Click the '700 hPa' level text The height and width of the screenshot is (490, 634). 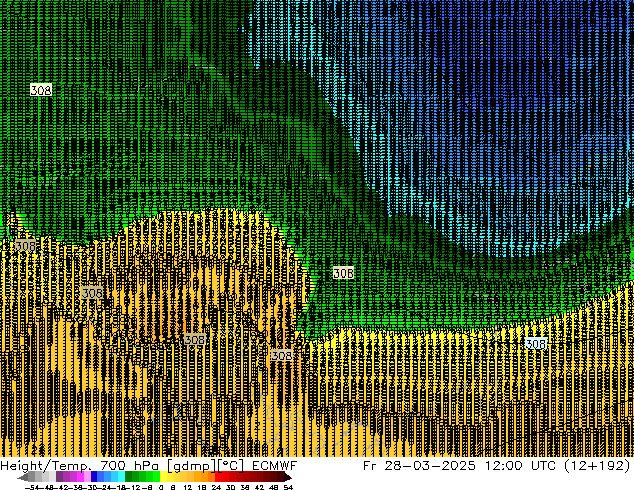click(x=129, y=465)
